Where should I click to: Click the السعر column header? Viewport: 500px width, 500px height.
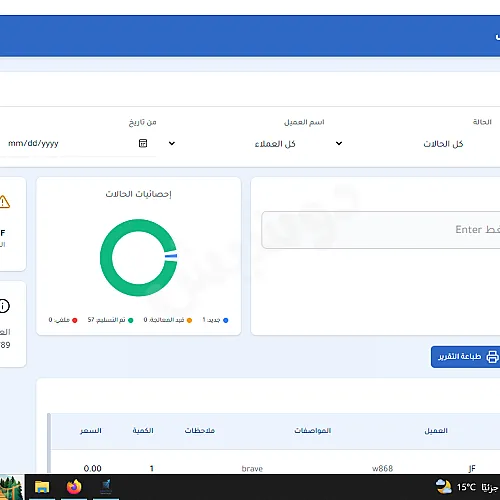click(91, 431)
